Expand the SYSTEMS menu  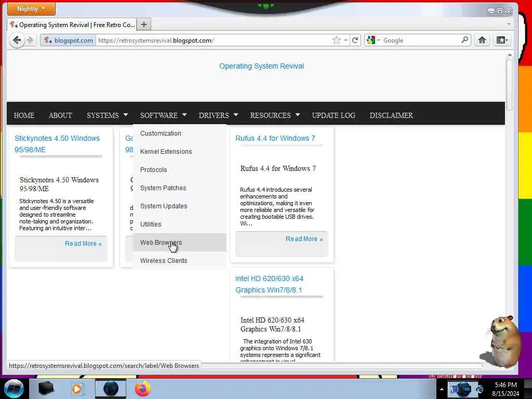point(107,115)
